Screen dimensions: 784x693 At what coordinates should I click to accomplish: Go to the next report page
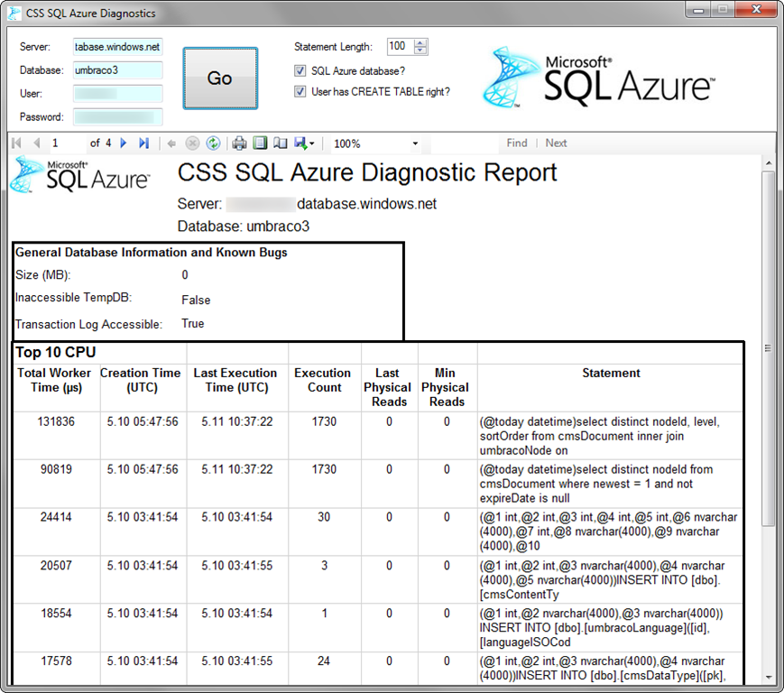coord(124,143)
